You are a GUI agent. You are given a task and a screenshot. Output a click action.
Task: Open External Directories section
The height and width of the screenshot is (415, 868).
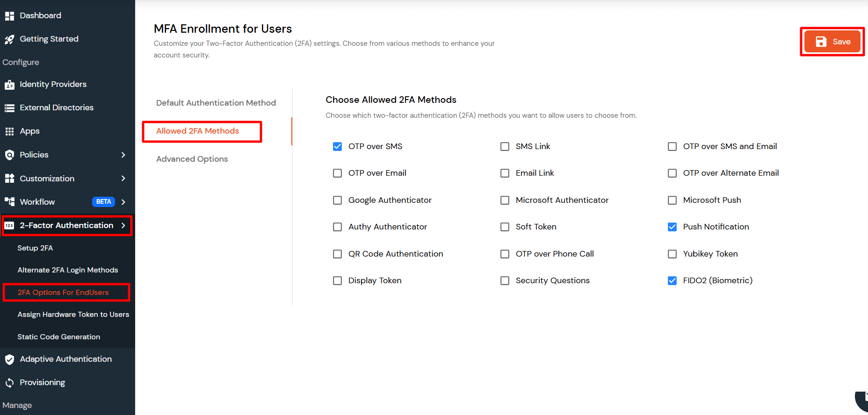[57, 107]
